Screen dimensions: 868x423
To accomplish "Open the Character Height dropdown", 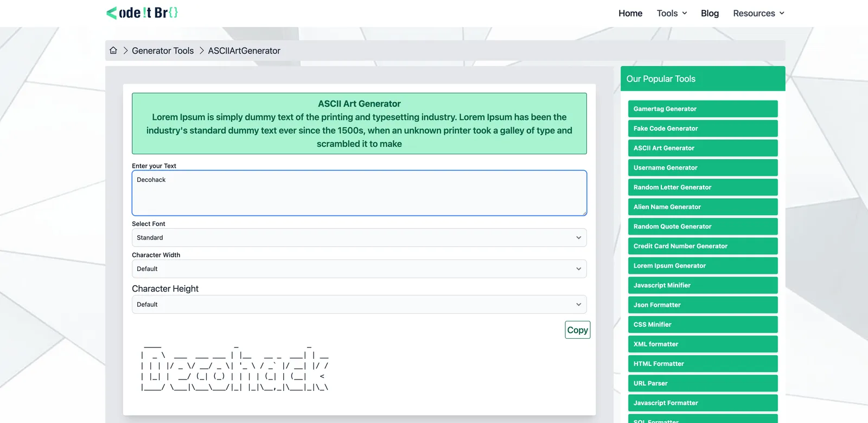I will pos(359,305).
